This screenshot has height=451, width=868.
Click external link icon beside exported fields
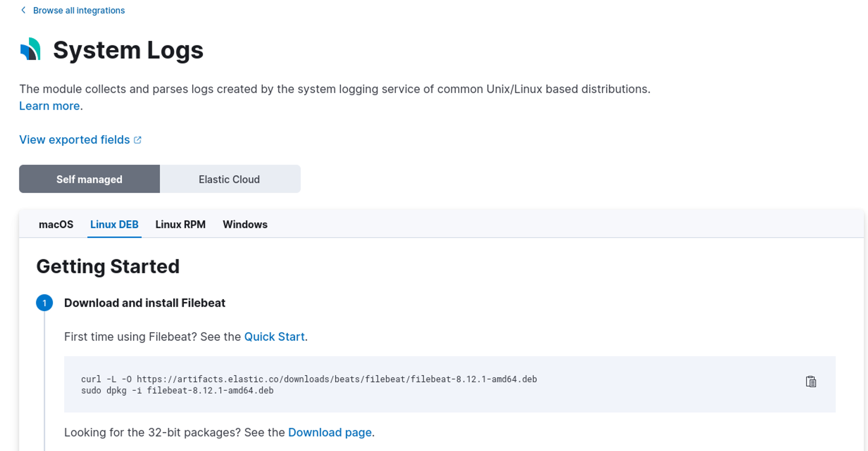point(137,140)
